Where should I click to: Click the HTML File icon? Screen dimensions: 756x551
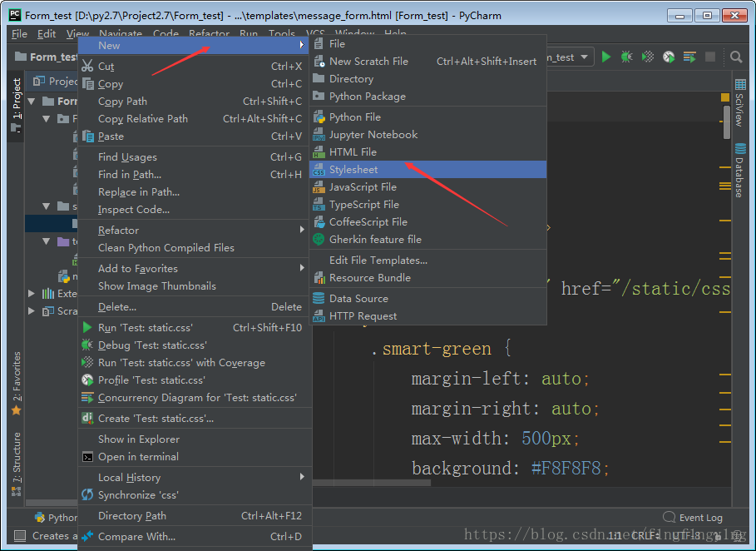coord(319,152)
